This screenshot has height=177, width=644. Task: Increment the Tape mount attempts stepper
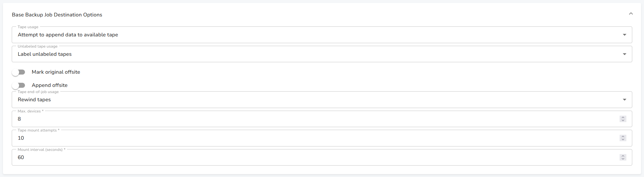623,136
